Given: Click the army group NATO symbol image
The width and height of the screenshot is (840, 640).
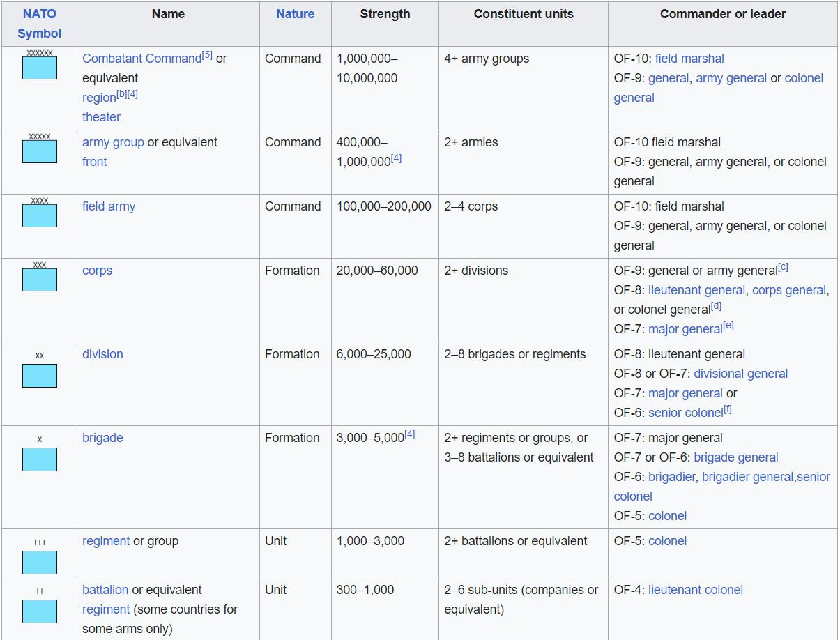Looking at the screenshot, I should tap(40, 148).
